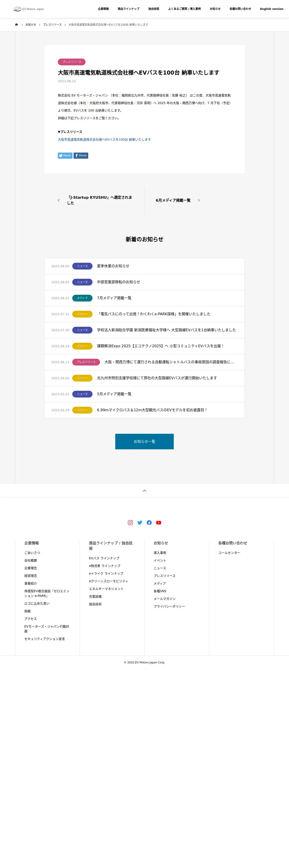Open セキュリティアクション宣言 footer link
Viewport: 289px width, 868px height.
[44, 639]
